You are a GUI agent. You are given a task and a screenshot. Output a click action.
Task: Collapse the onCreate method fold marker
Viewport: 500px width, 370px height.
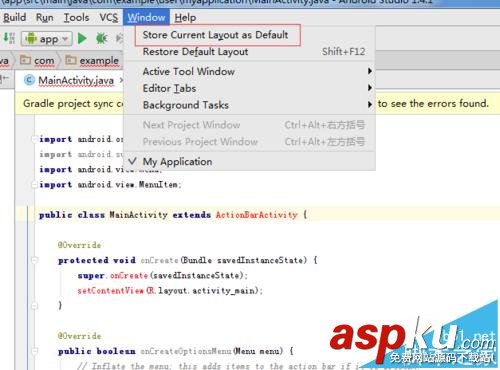pos(34,260)
